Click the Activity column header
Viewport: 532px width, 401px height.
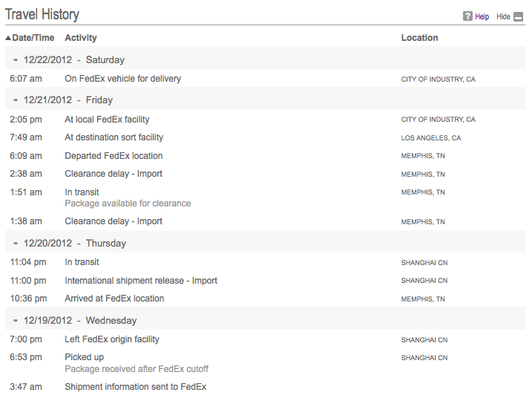click(81, 38)
